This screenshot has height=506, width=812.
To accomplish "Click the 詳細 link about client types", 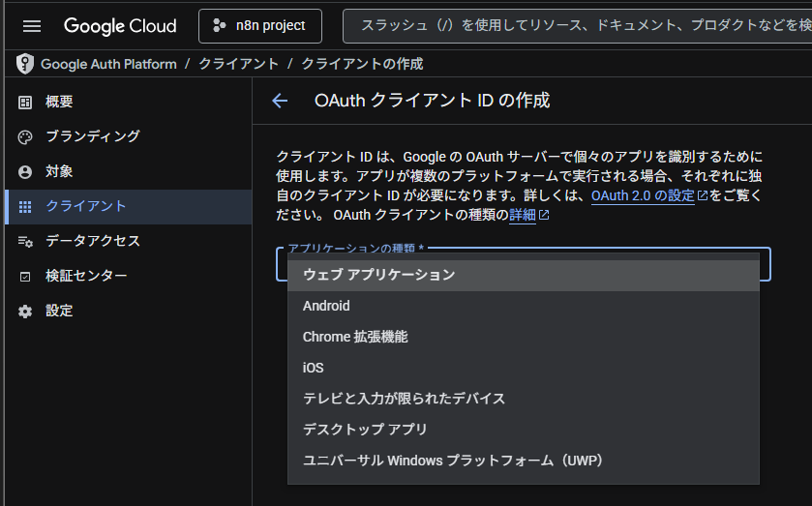I will (x=522, y=215).
